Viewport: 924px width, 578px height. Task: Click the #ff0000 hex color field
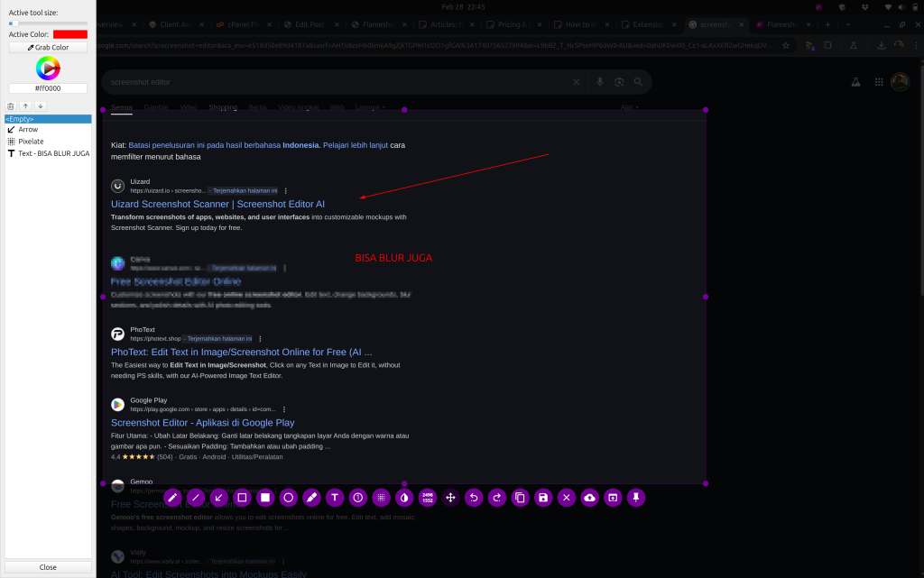pyautogui.click(x=48, y=88)
